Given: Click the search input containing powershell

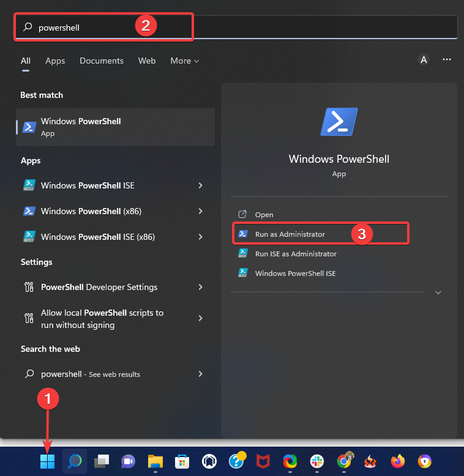Looking at the screenshot, I should coord(236,27).
